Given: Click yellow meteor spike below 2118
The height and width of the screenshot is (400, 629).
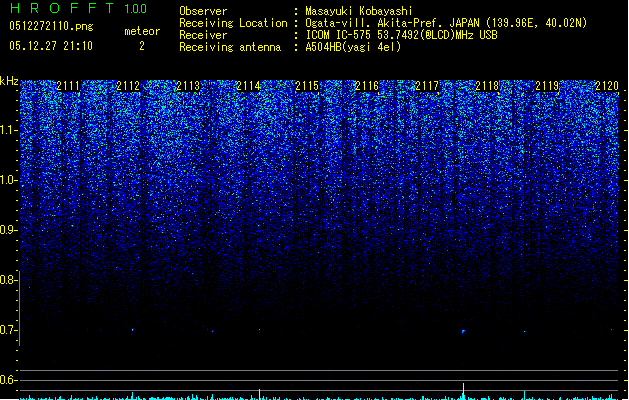Looking at the screenshot, I should 464,391.
